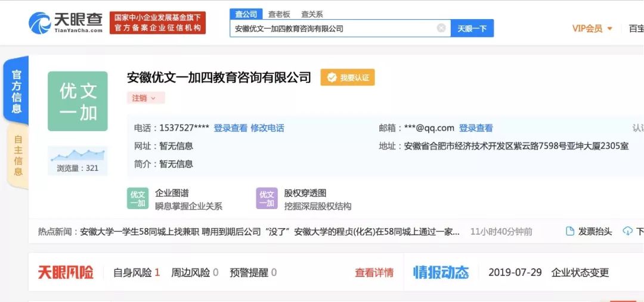Open the 热点新闻 headline about 安徽大学
This screenshot has width=644, height=302.
[x=270, y=232]
